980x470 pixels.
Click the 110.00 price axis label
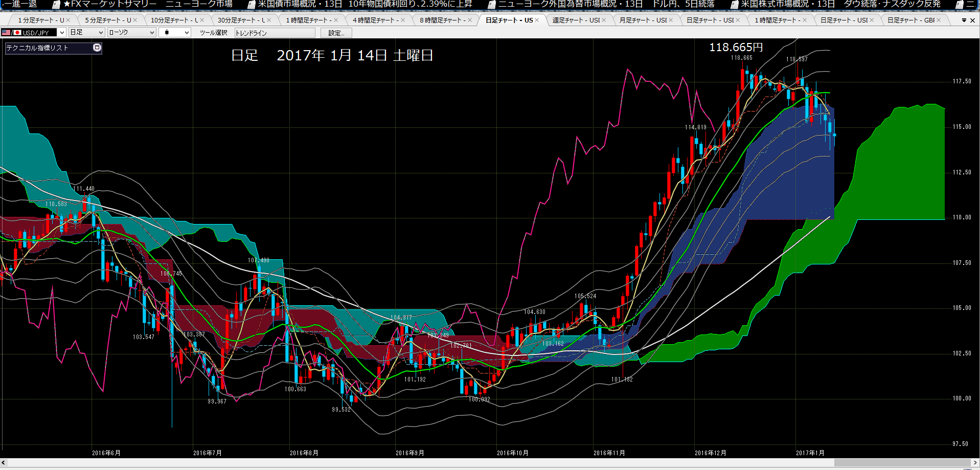click(x=962, y=217)
